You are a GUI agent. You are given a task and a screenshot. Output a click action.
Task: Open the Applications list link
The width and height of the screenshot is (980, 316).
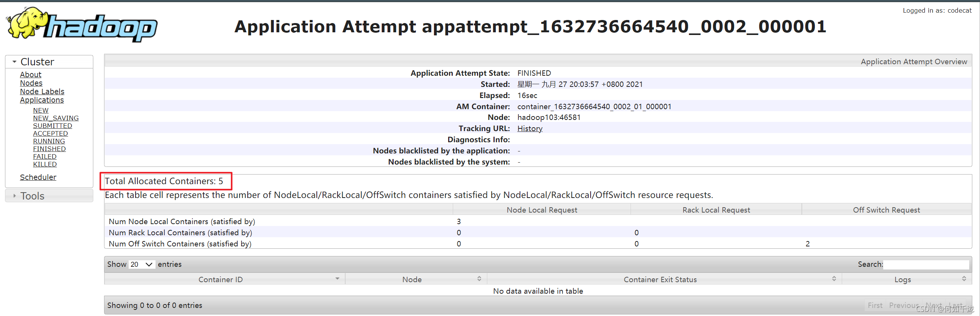pyautogui.click(x=42, y=100)
